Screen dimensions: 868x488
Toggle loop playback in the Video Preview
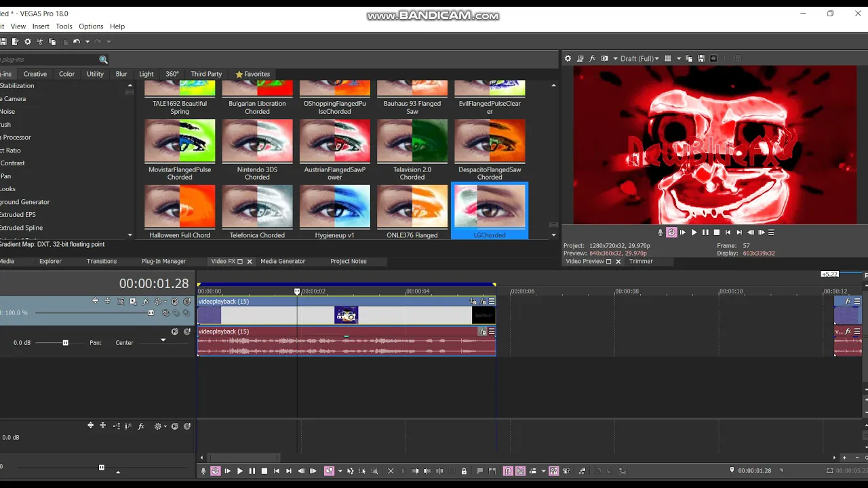[671, 232]
